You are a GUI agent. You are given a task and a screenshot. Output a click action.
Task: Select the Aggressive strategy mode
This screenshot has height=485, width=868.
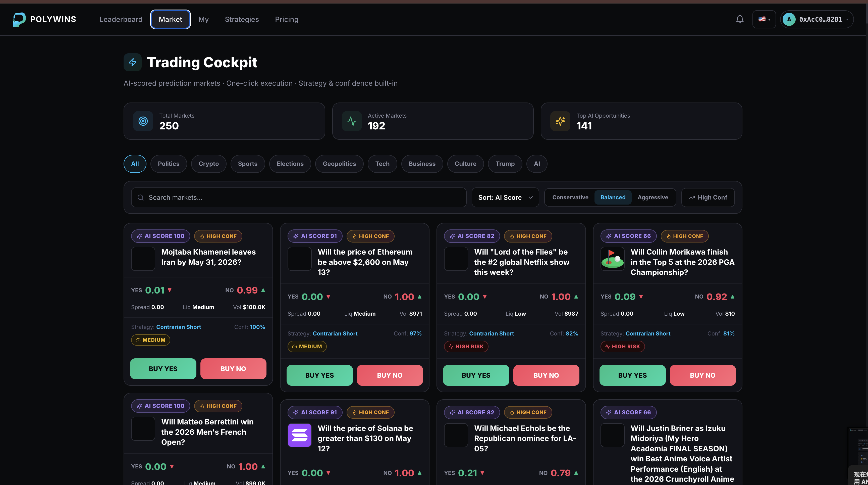pos(653,198)
